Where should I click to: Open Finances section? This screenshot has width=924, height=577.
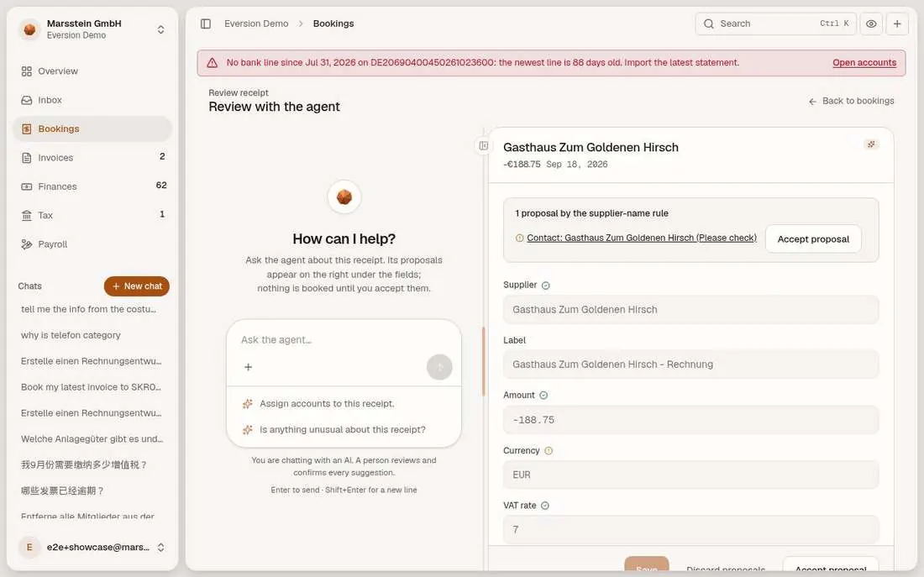coord(92,186)
